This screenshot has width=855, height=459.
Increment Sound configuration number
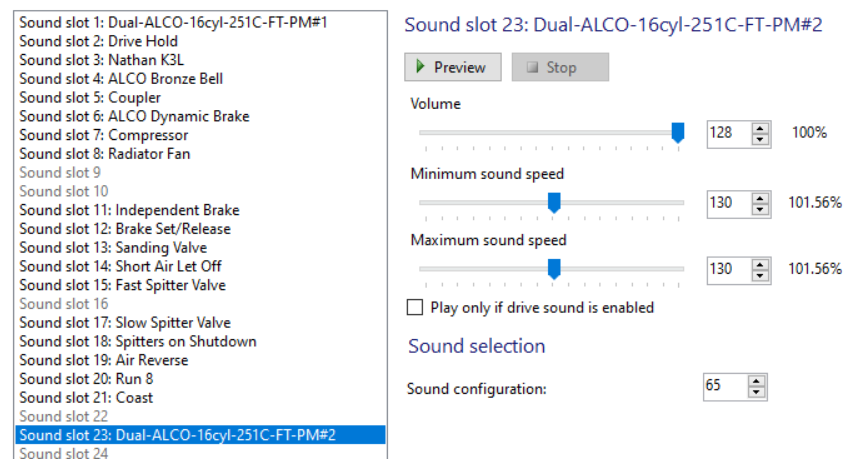tap(757, 381)
